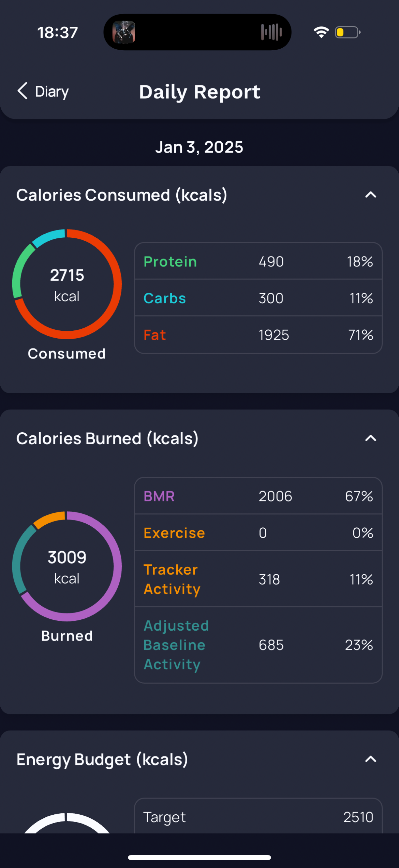Open the Tracker Activity row

pyautogui.click(x=258, y=579)
